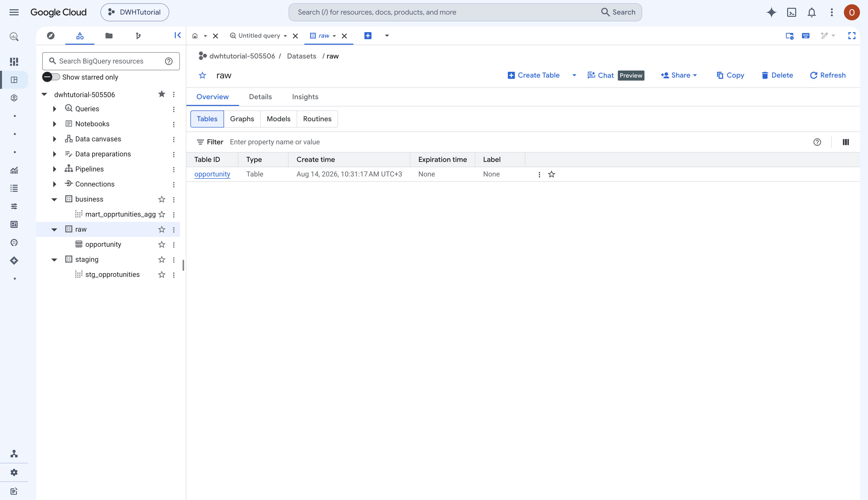Open the Gemini AI sparkle assistant
Screen dimensions: 868x500
[x=771, y=12]
